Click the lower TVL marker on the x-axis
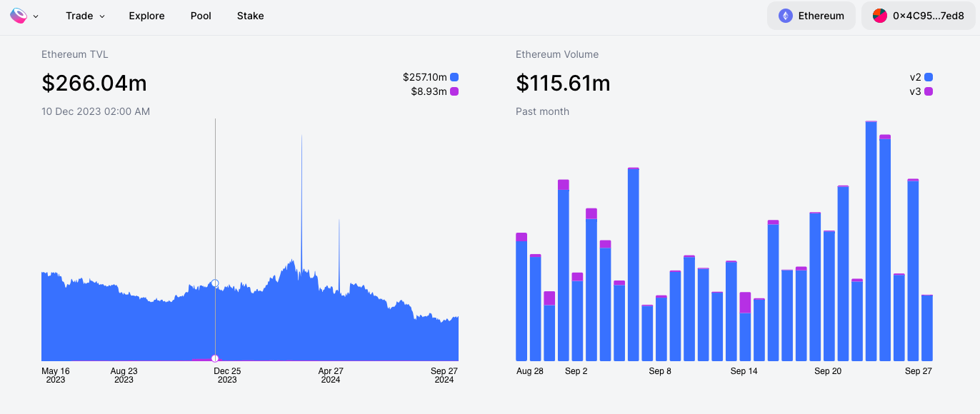The image size is (980, 414). [x=215, y=358]
